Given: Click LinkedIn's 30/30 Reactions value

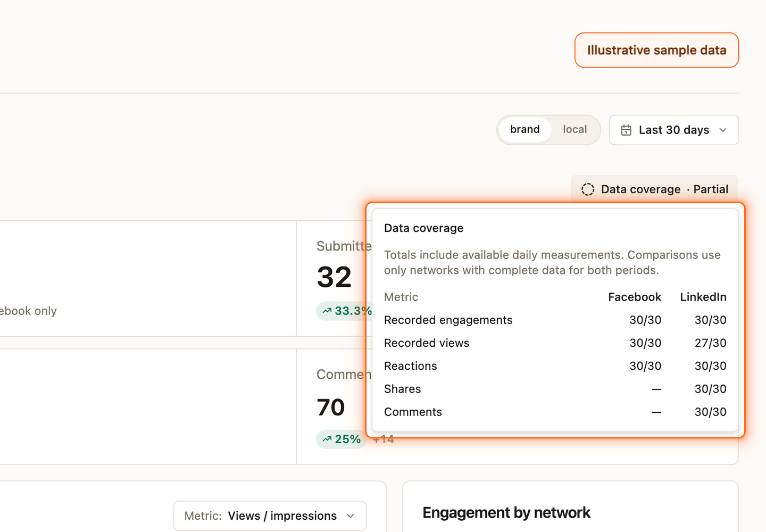Looking at the screenshot, I should 711,366.
